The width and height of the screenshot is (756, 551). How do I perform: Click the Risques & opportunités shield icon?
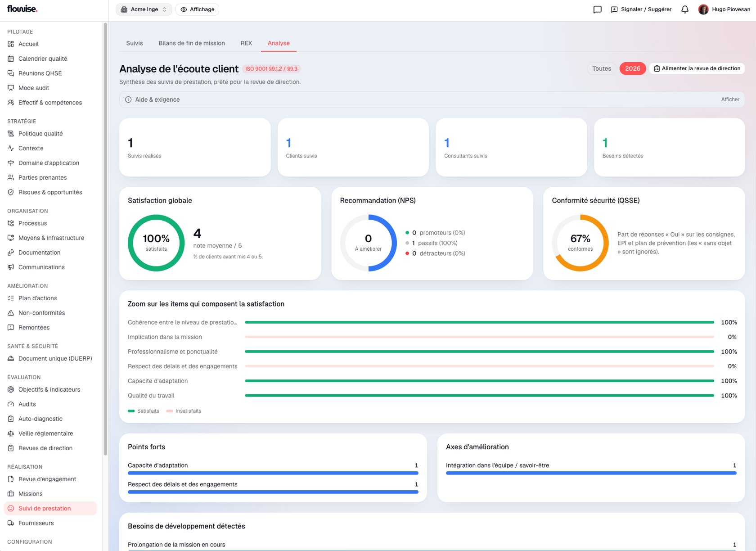click(x=11, y=192)
